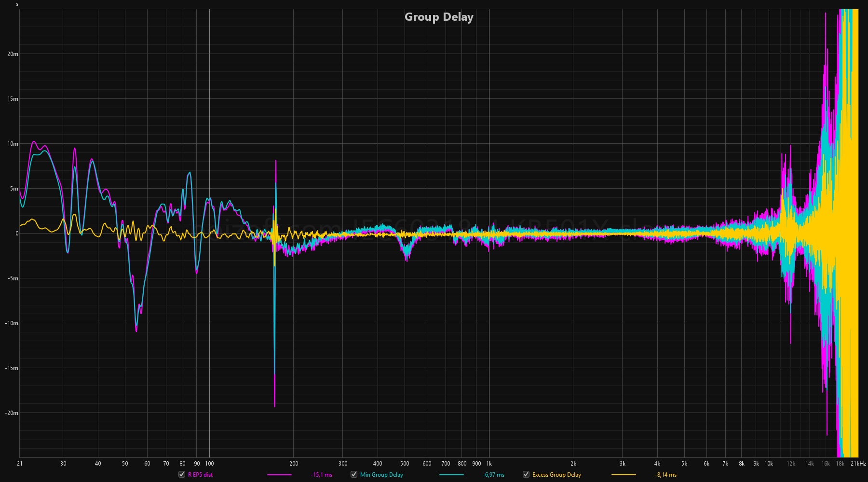Click the 12k label on frequency axis

coord(791,464)
